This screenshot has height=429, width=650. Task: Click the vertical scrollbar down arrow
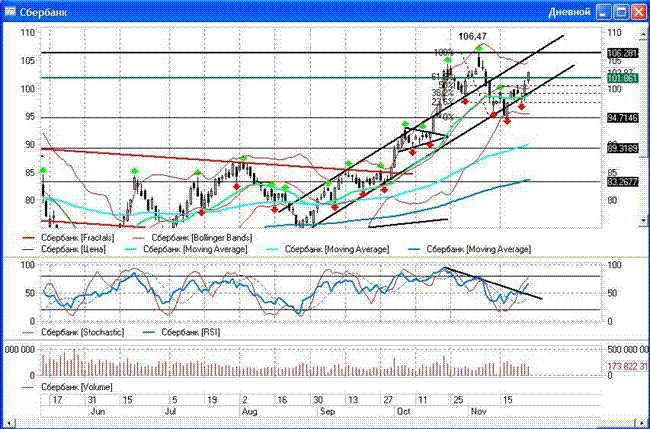[644, 221]
